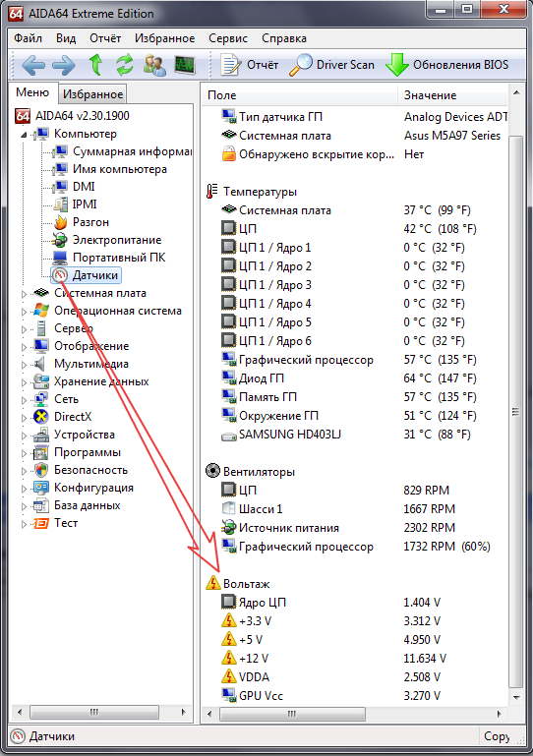Screen dimensions: 533x756
Task: Click the Конфигурация icon in tree
Action: [x=41, y=488]
